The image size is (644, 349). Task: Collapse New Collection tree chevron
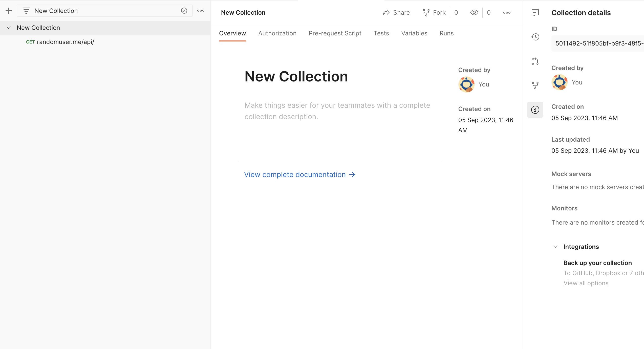(9, 28)
